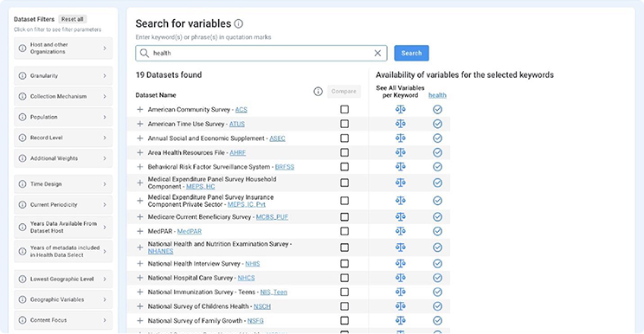Open scale icon for National Hospital Care Survey
This screenshot has height=334, width=644.
click(401, 278)
